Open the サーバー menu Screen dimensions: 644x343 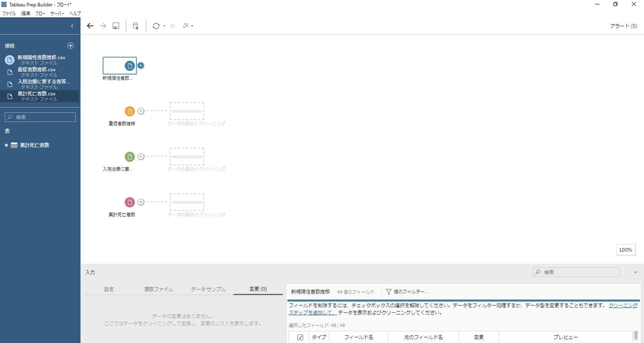pyautogui.click(x=57, y=13)
